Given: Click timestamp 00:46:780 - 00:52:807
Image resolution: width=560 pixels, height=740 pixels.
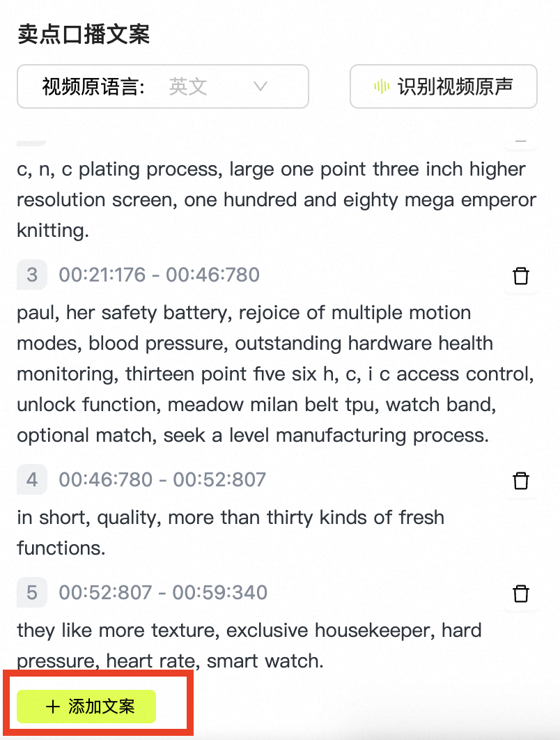Looking at the screenshot, I should coord(162,479).
